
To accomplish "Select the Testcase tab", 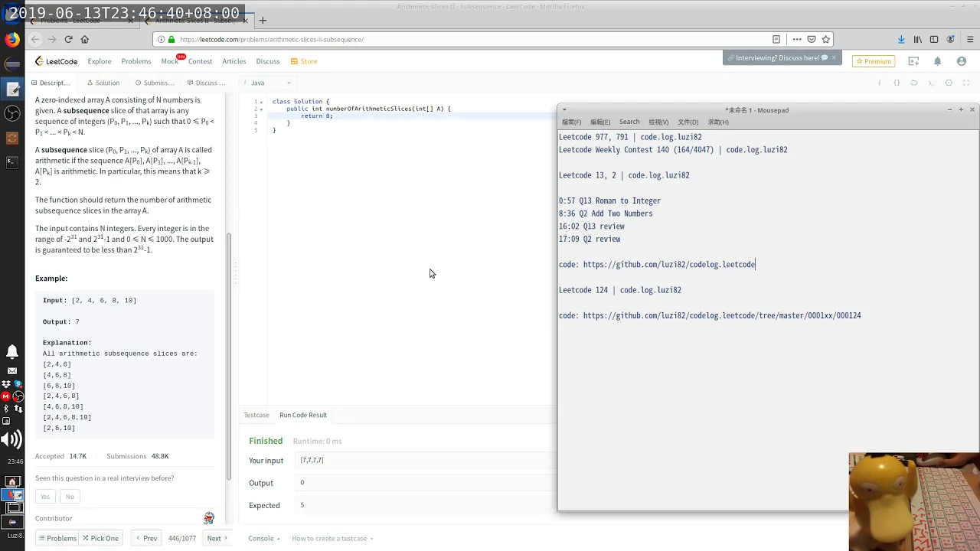I will click(x=256, y=415).
